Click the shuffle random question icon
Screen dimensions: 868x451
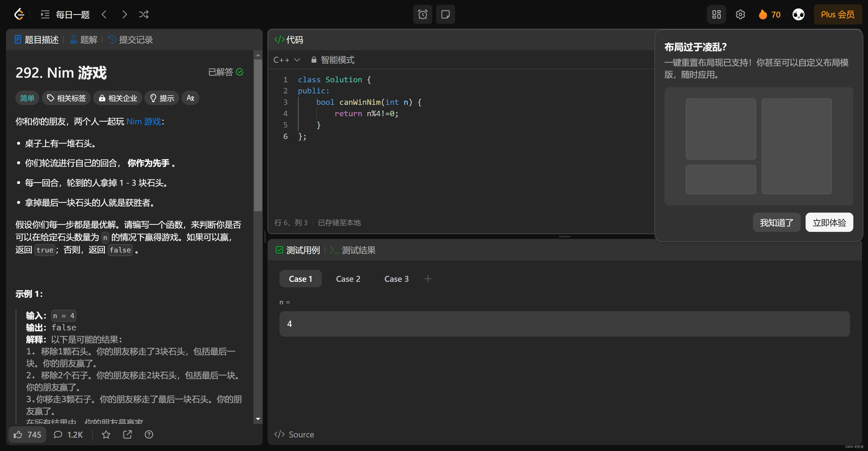pos(144,14)
